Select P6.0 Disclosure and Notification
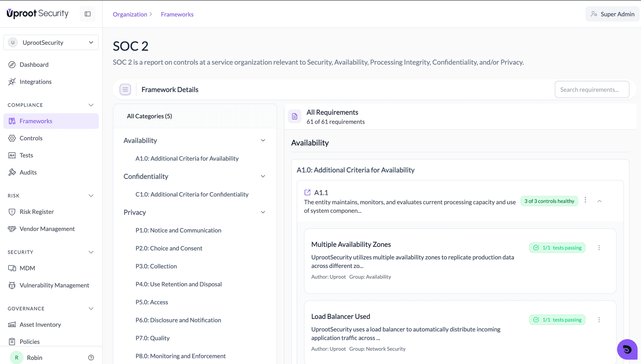The width and height of the screenshot is (641, 364). [x=178, y=320]
